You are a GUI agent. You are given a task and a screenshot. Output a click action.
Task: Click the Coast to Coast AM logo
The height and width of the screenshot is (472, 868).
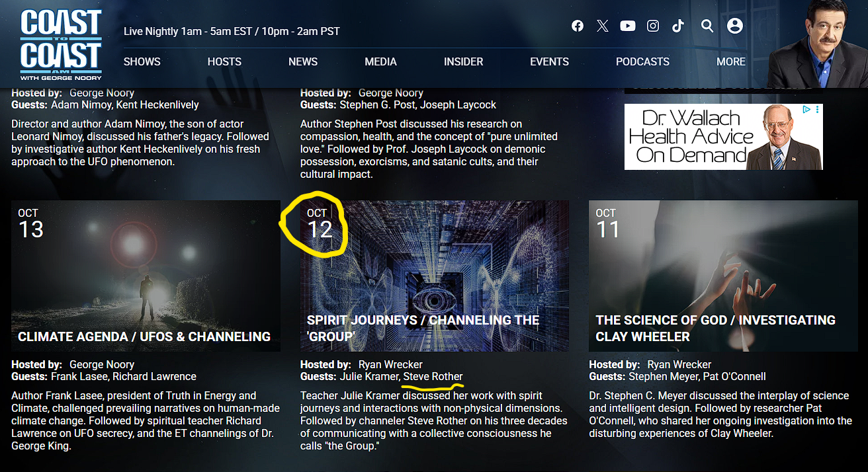61,44
